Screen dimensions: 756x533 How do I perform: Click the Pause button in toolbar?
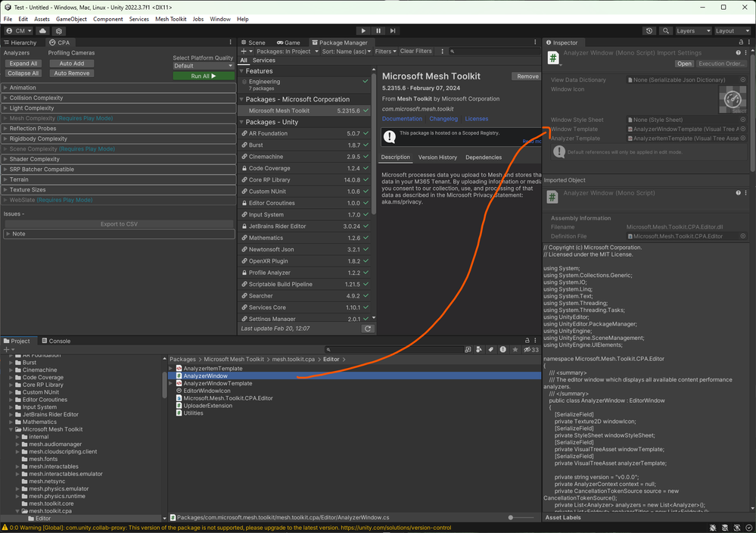378,31
